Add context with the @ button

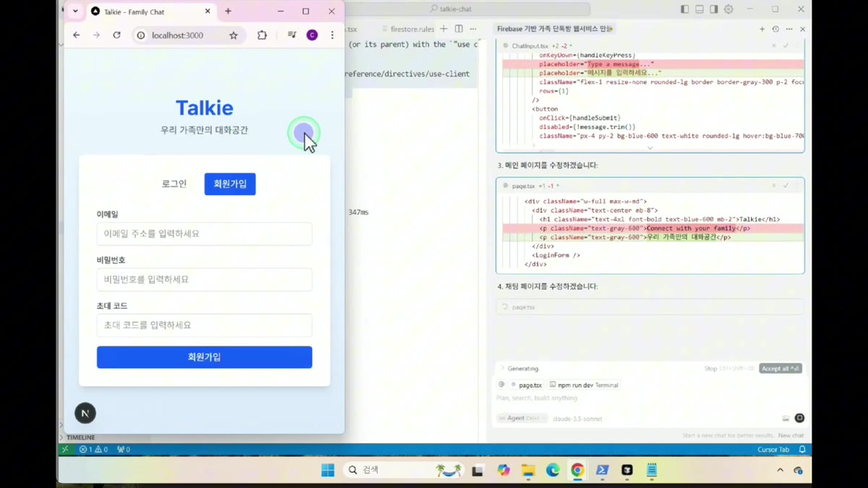tap(501, 385)
